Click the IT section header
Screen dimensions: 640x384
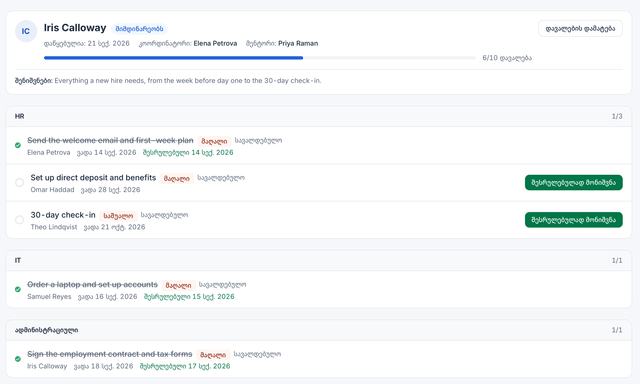tap(319, 260)
